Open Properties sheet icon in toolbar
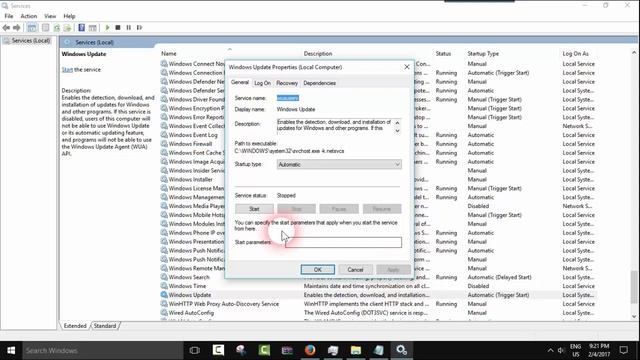 (x=45, y=27)
